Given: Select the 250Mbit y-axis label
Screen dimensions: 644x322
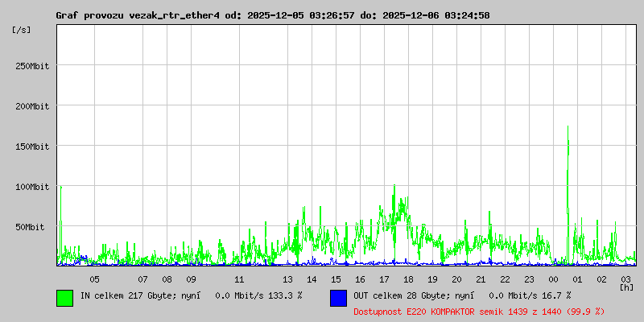Looking at the screenshot, I should pyautogui.click(x=32, y=66).
